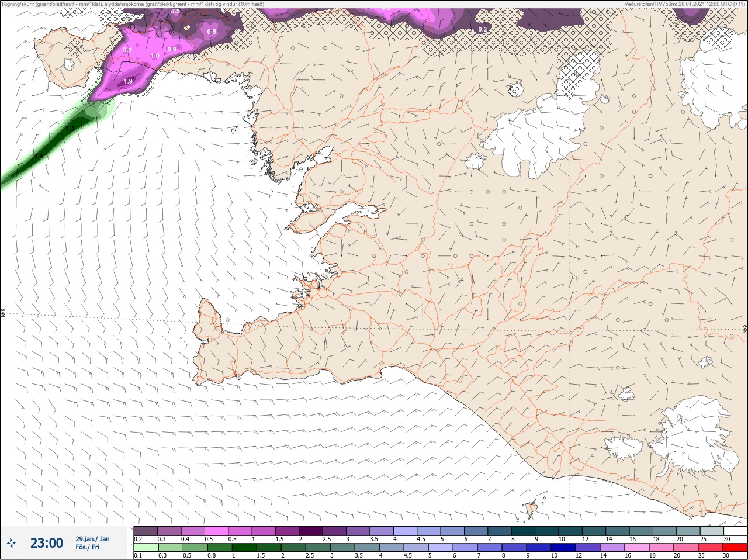Click the small island off the south coast
This screenshot has height=560, width=748.
tap(532, 509)
